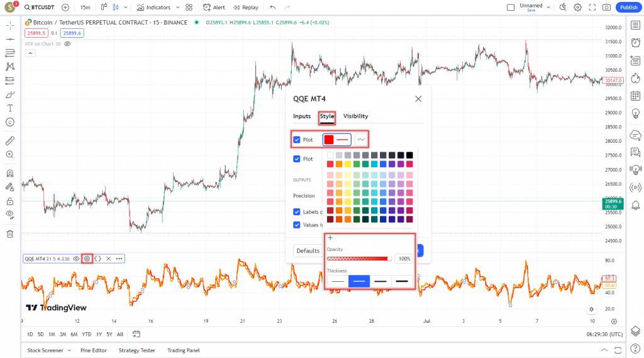Activate the zoom in tool

point(10,155)
